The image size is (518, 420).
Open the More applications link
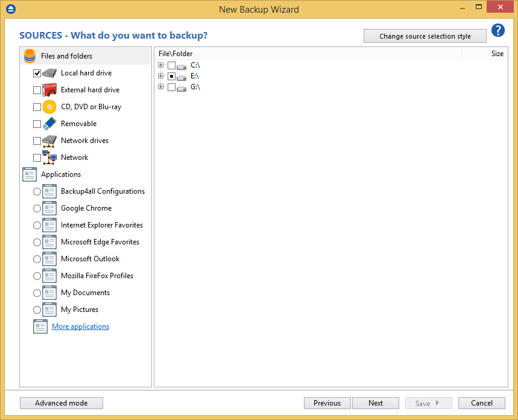pyautogui.click(x=81, y=326)
